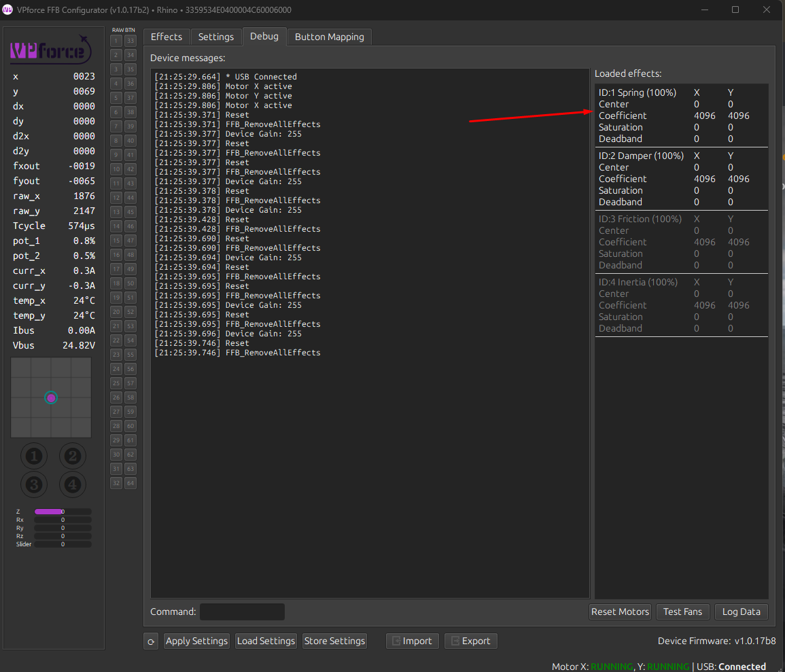785x672 pixels.
Task: Open the Button Mapping tab
Action: pyautogui.click(x=330, y=37)
